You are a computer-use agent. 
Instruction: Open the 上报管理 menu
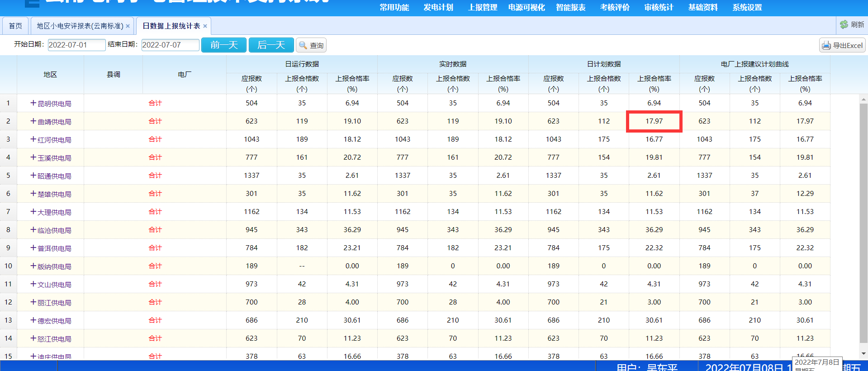483,7
